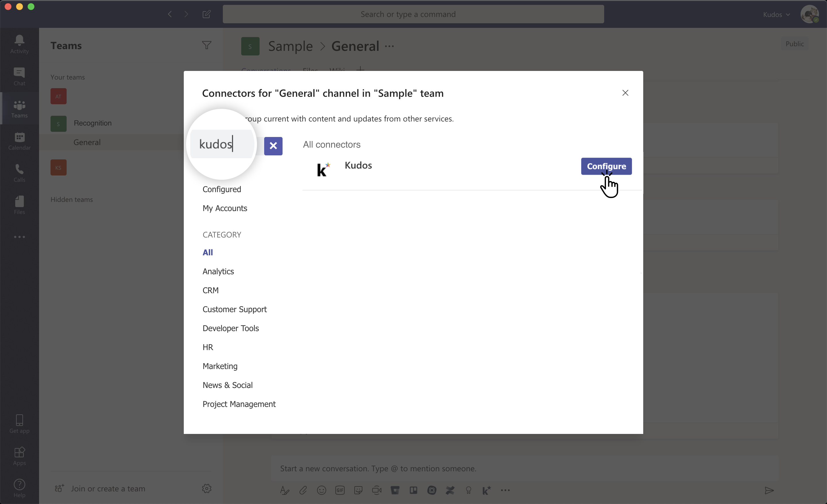Image resolution: width=827 pixels, height=504 pixels.
Task: Open the emoji picker
Action: click(322, 490)
